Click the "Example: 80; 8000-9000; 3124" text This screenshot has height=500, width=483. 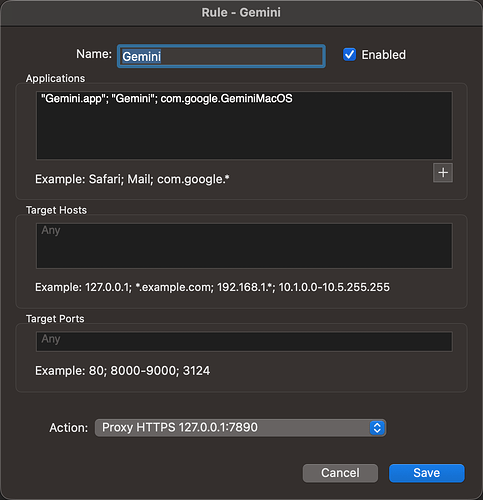coord(122,371)
